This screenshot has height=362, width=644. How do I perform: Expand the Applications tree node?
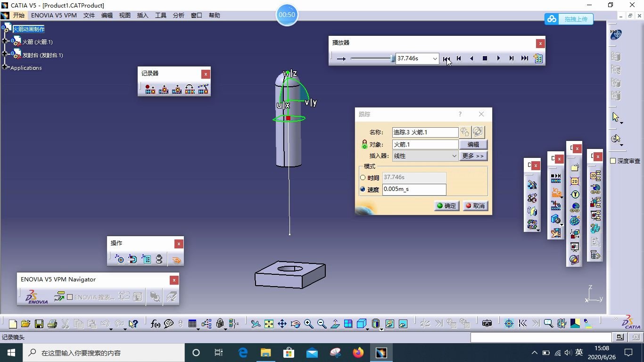click(x=5, y=67)
